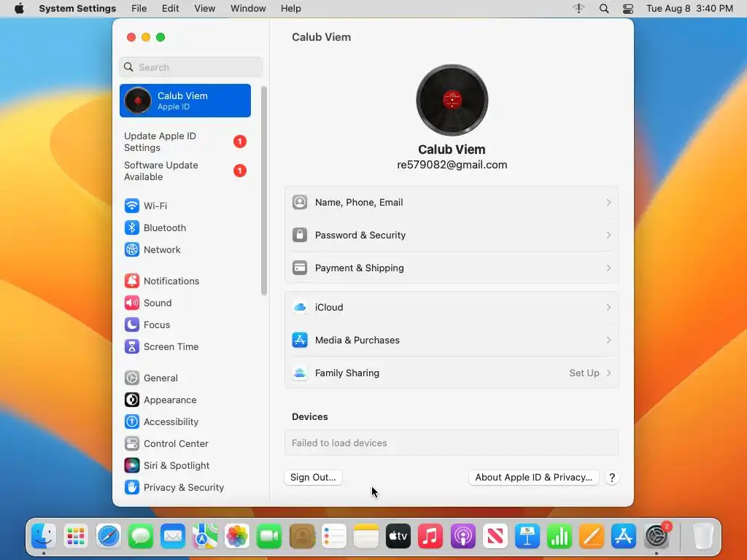Open the View menu
The image size is (747, 560).
click(x=205, y=9)
